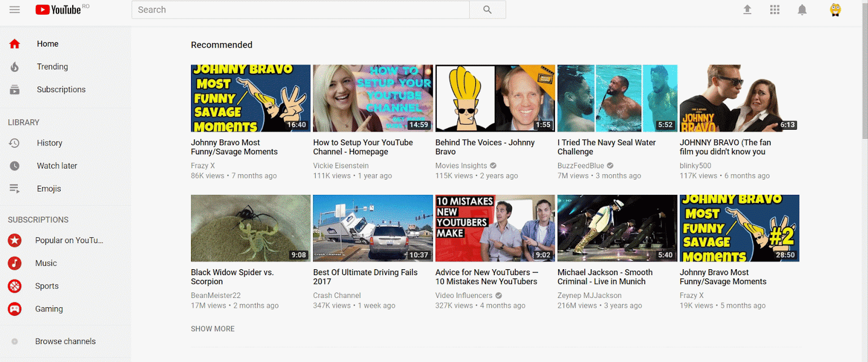Viewport: 868px width, 362px height.
Task: Click the search magnifier button
Action: tap(487, 10)
